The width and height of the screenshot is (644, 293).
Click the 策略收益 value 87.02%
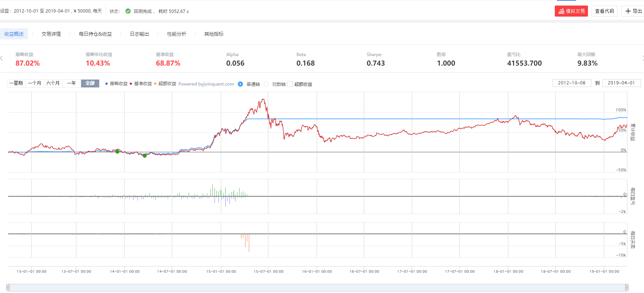coord(28,63)
